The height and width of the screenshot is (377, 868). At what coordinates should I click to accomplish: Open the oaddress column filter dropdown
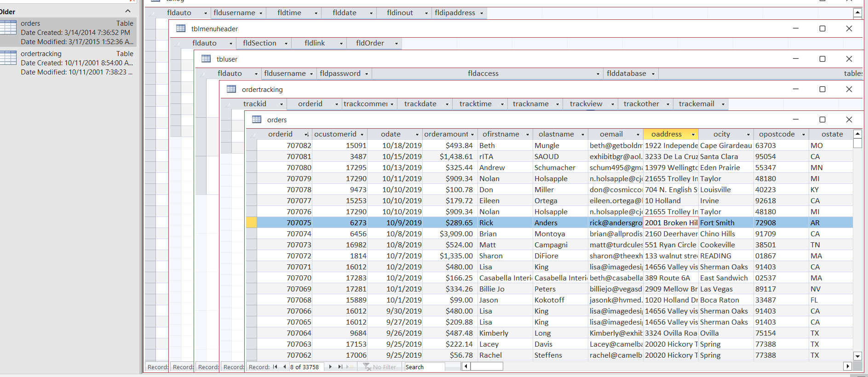(x=693, y=134)
